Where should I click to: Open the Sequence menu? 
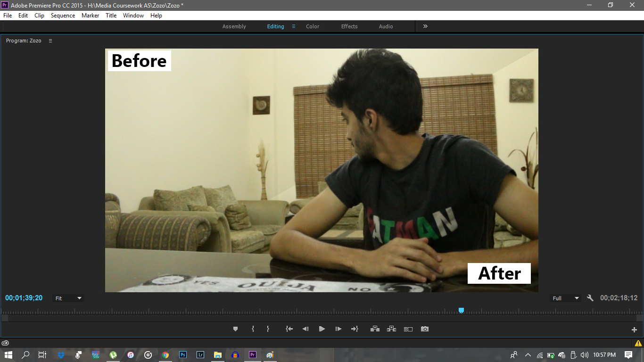point(63,16)
